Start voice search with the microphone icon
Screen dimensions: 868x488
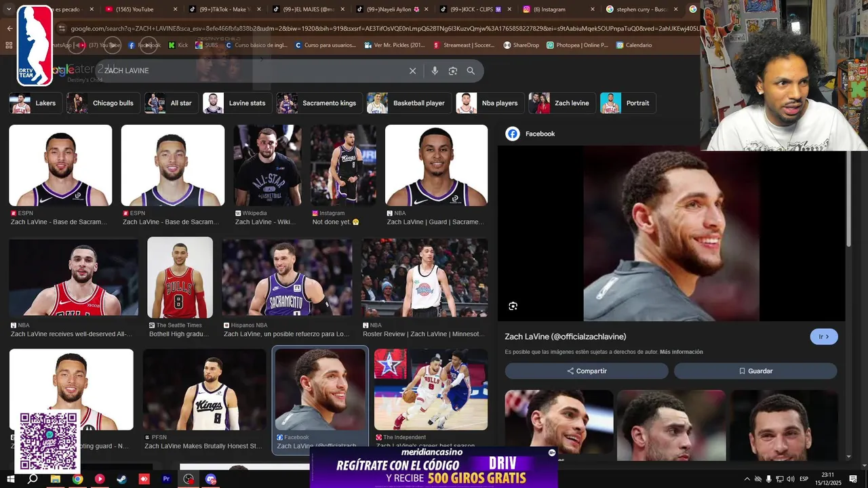tap(435, 70)
